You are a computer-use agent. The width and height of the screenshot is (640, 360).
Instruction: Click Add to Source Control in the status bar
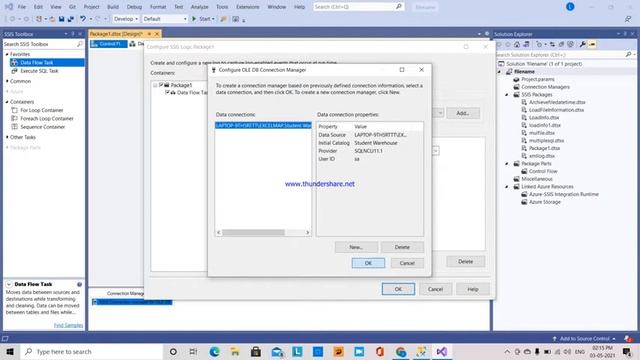(584, 338)
